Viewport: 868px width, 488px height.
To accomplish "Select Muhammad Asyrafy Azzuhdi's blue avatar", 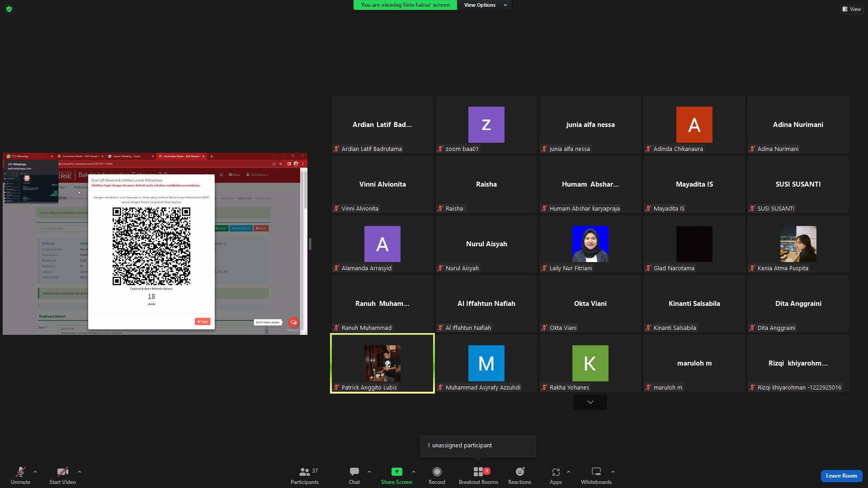I will point(486,363).
